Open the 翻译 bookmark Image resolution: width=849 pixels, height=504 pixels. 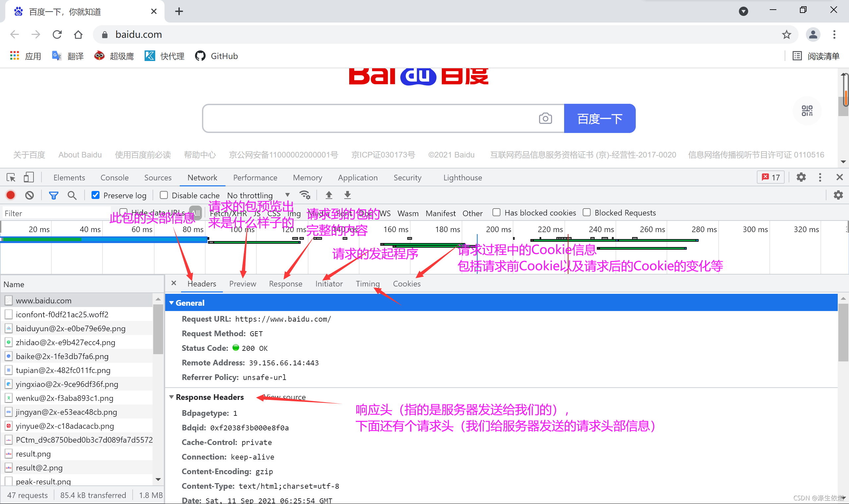pos(68,56)
